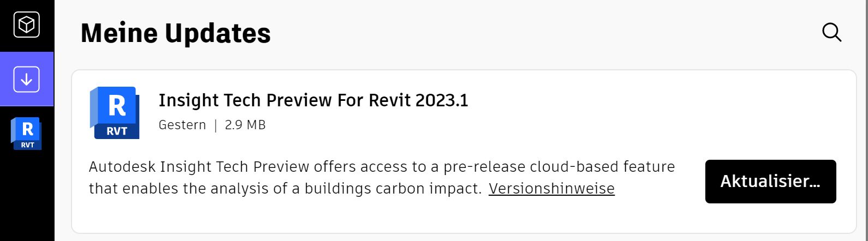Viewport: 868px width, 241px height.
Task: Click the Gestern date label
Action: coord(182,125)
